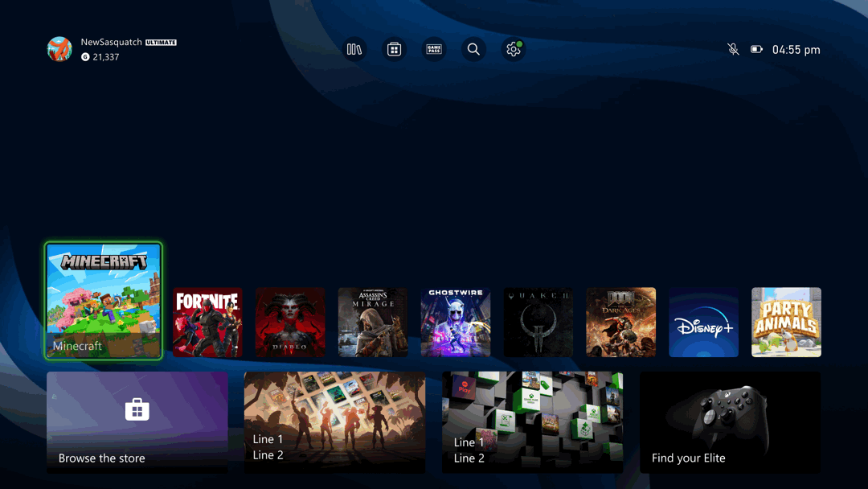Click the NewSasquatch profile avatar

pyautogui.click(x=59, y=49)
